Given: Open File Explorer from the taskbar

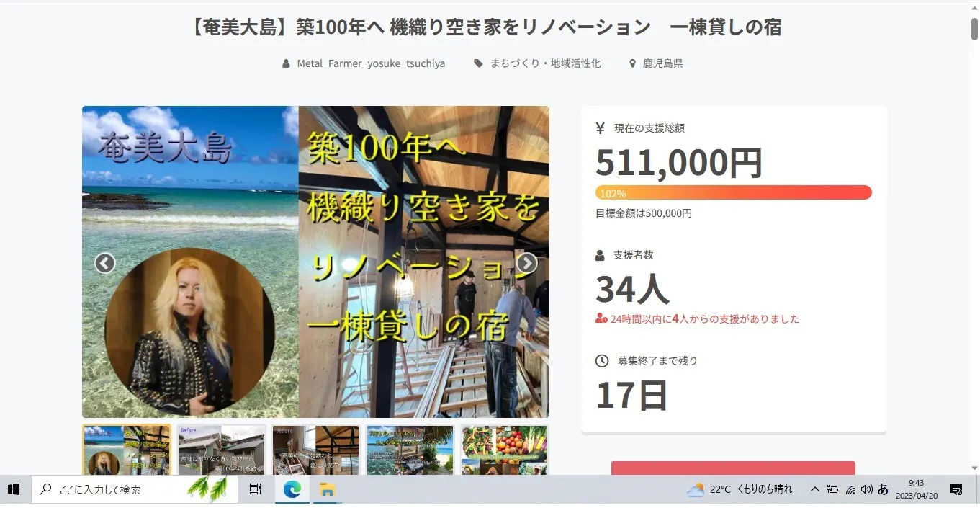Looking at the screenshot, I should [328, 489].
